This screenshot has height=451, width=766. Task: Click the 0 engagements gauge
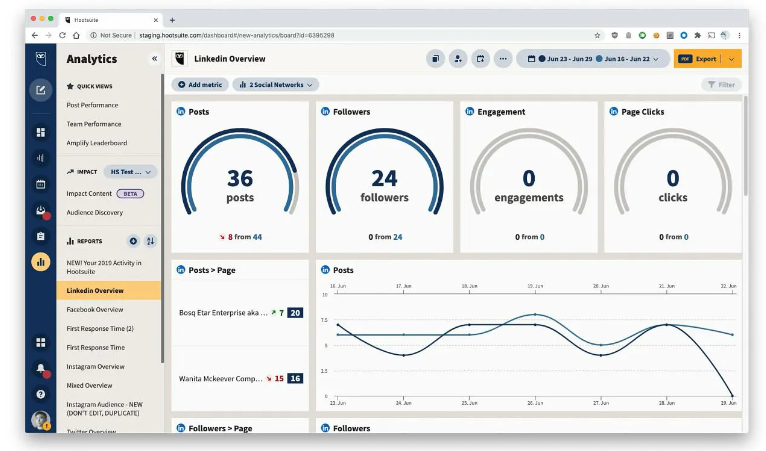[x=529, y=173]
